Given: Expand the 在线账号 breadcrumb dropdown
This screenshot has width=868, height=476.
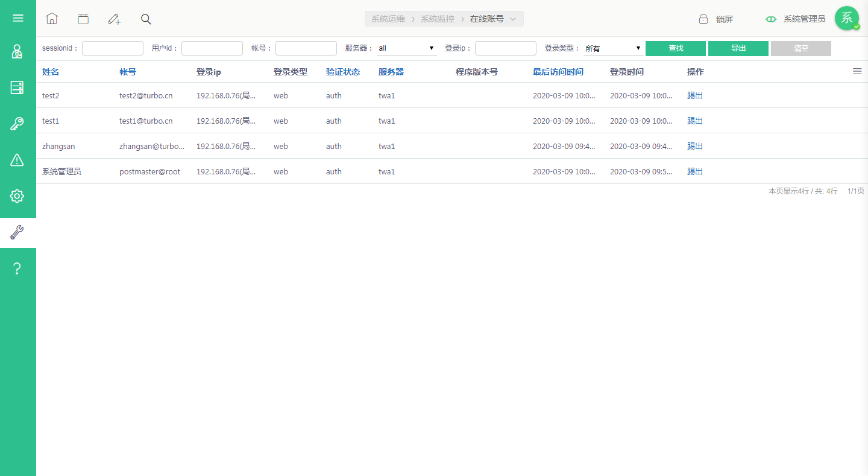Looking at the screenshot, I should (513, 19).
